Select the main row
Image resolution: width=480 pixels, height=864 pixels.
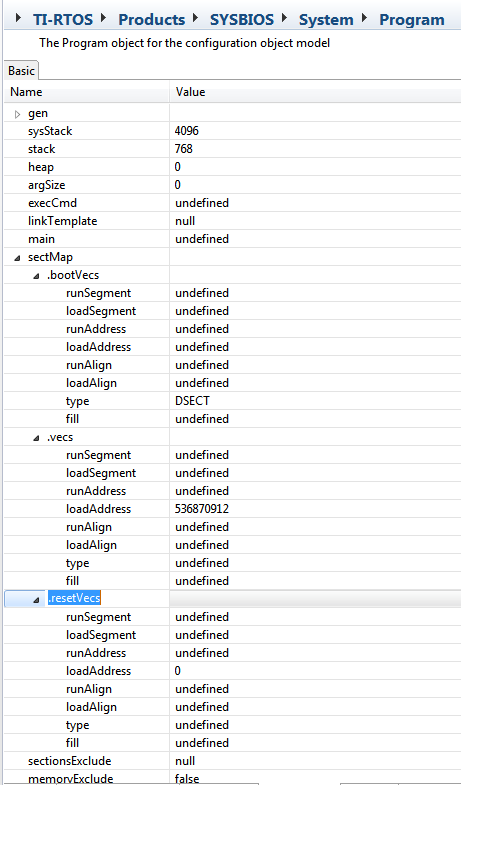coord(233,239)
